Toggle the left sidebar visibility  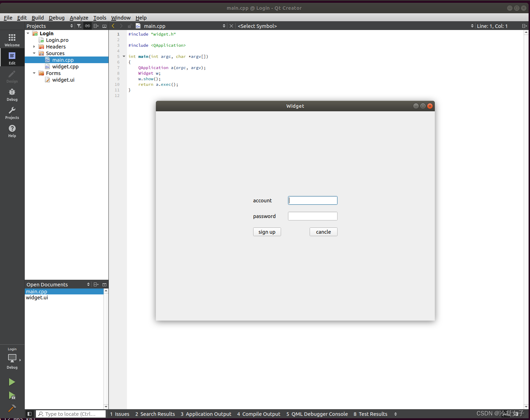point(30,414)
